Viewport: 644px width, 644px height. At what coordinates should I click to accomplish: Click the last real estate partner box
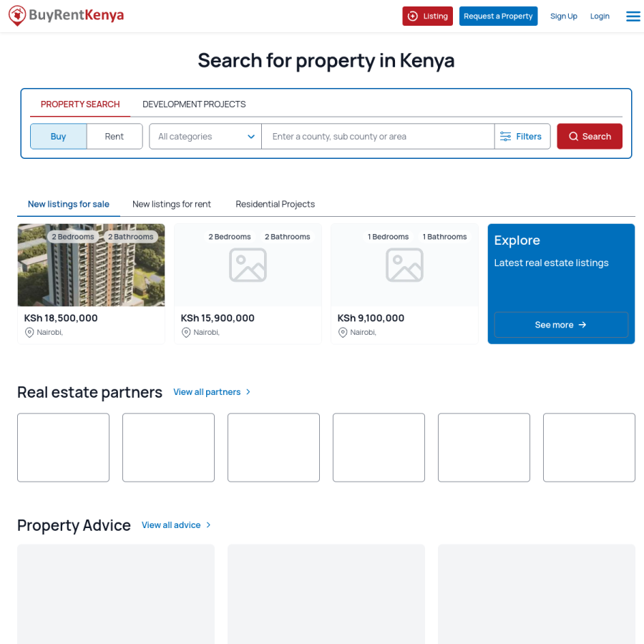(x=589, y=447)
